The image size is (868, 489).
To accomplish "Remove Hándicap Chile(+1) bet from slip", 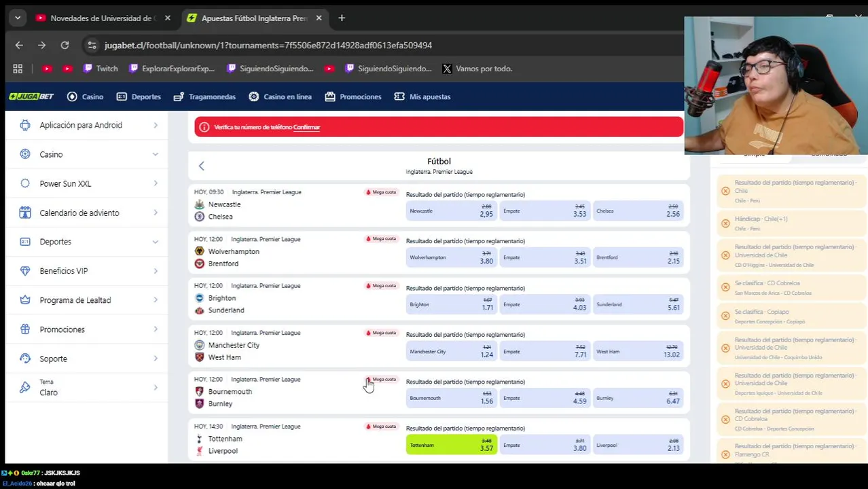I will tap(725, 223).
